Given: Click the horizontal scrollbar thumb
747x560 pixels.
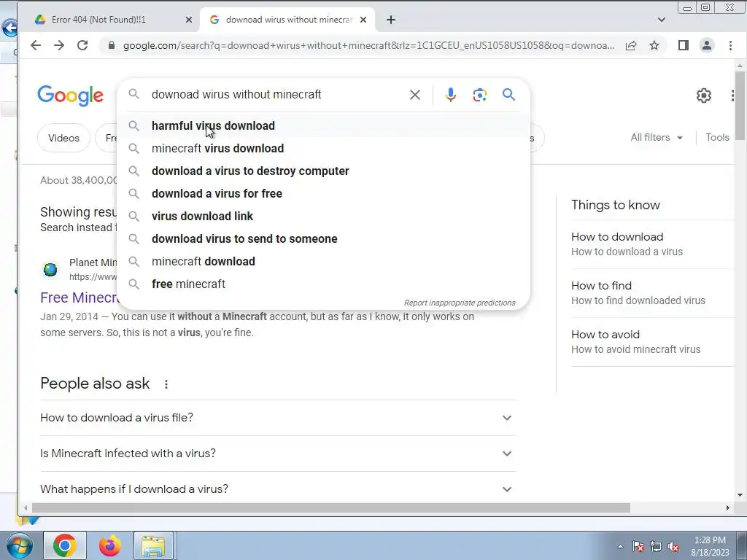Looking at the screenshot, I should [330, 508].
